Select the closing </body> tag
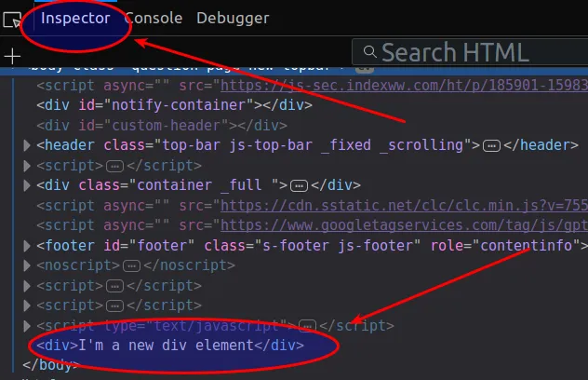 point(51,364)
